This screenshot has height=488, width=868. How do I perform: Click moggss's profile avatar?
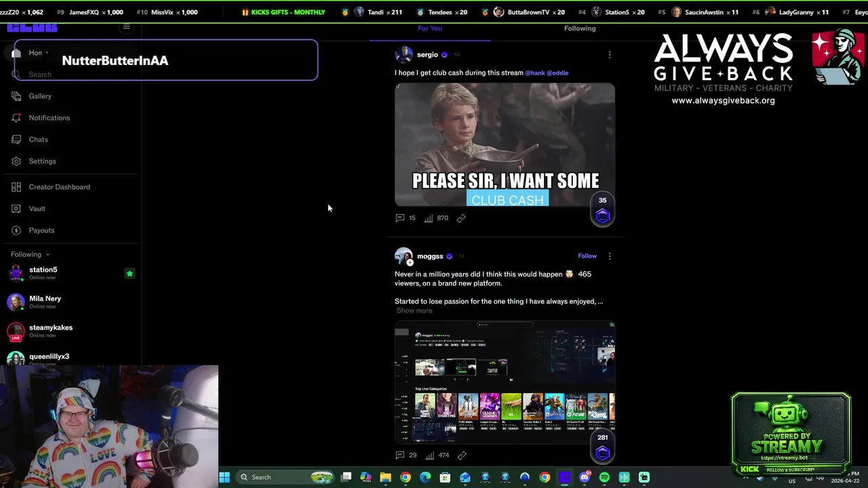(403, 257)
